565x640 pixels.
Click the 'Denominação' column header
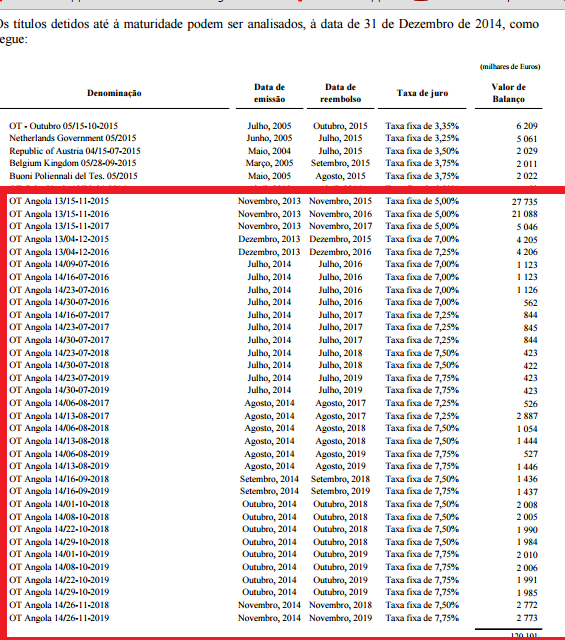[x=114, y=93]
